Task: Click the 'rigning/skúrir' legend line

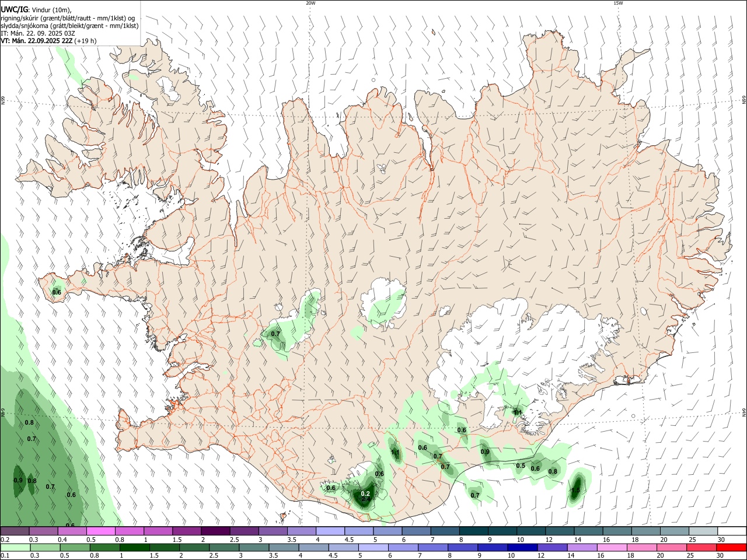Action: click(67, 18)
